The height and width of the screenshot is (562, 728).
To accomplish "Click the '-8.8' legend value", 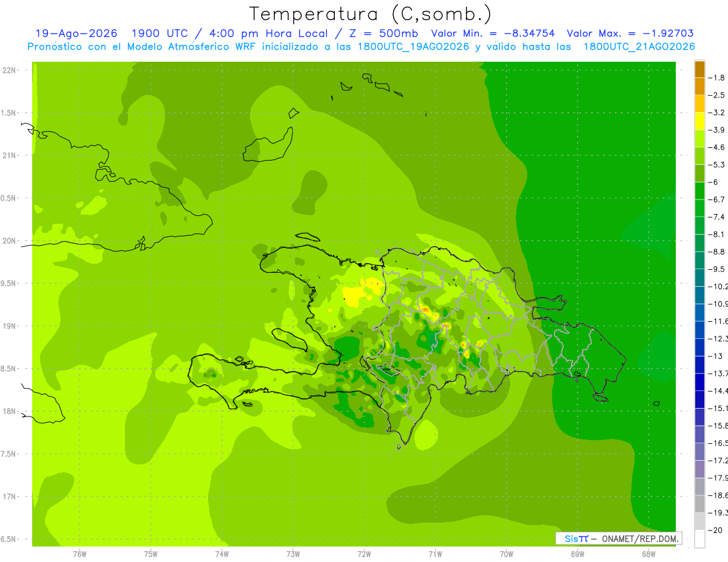I will [717, 252].
